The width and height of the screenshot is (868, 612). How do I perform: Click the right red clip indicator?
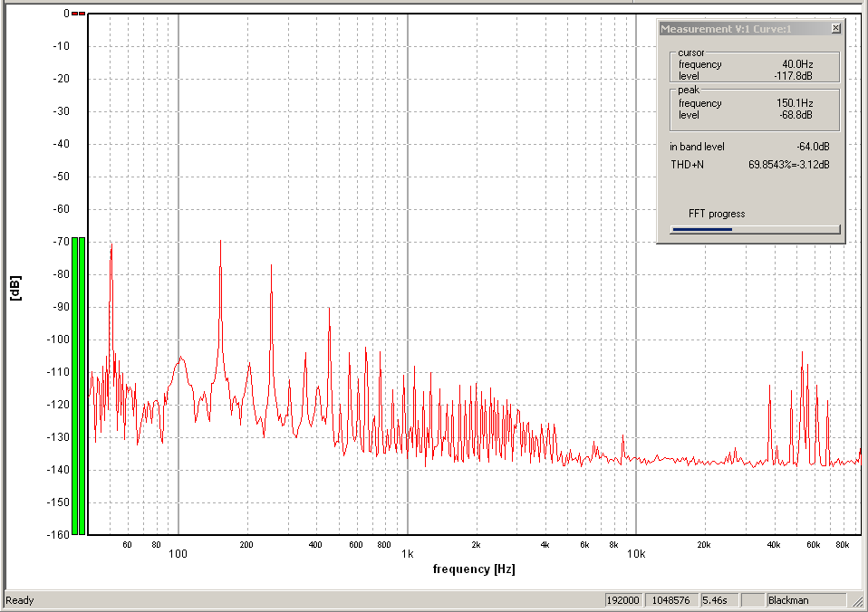coord(82,14)
